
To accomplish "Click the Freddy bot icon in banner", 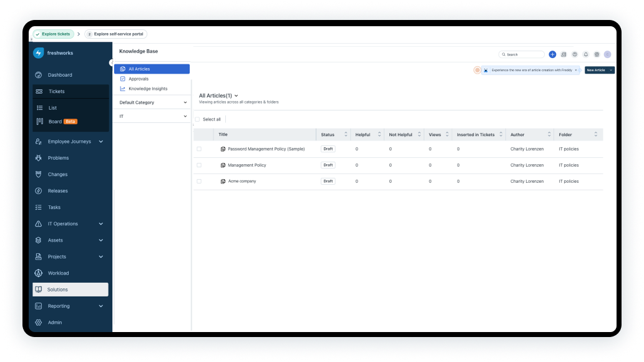I will (x=486, y=71).
